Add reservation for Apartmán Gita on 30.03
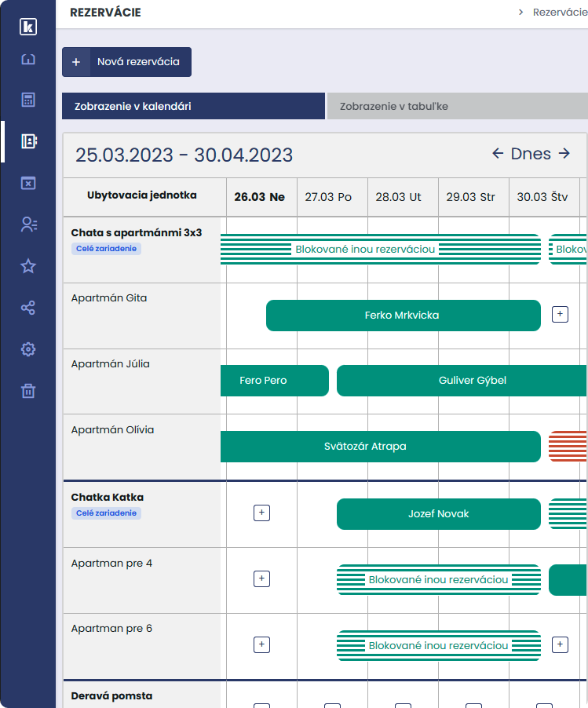 tap(560, 314)
